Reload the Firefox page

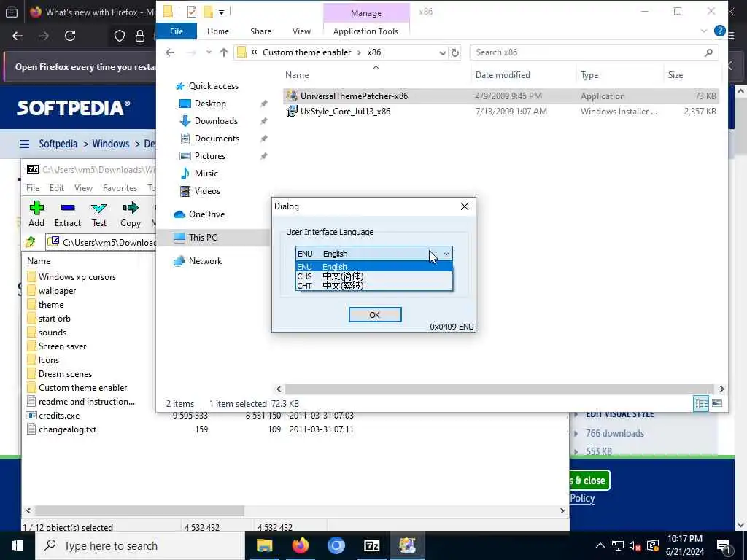coord(70,36)
